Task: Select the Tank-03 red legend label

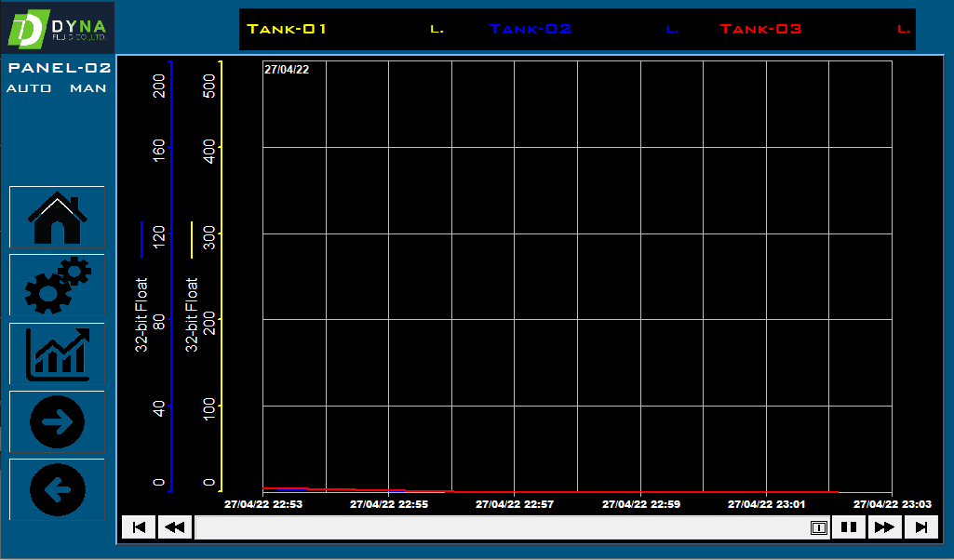Action: (760, 29)
